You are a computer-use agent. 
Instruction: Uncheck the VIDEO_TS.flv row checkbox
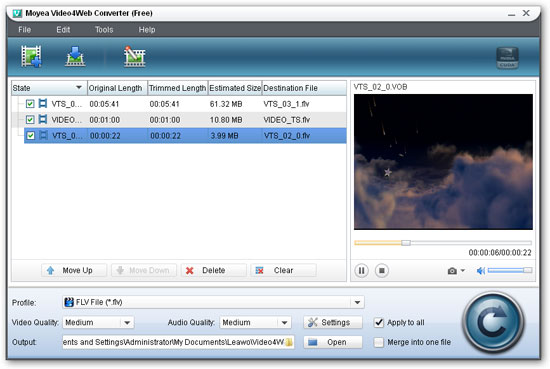click(30, 120)
